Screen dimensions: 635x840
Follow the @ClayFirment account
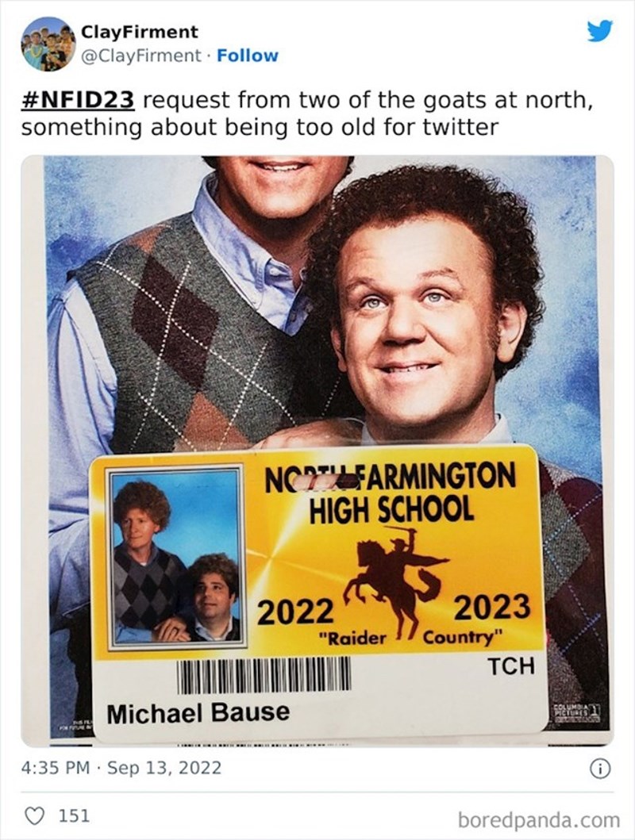click(x=248, y=56)
